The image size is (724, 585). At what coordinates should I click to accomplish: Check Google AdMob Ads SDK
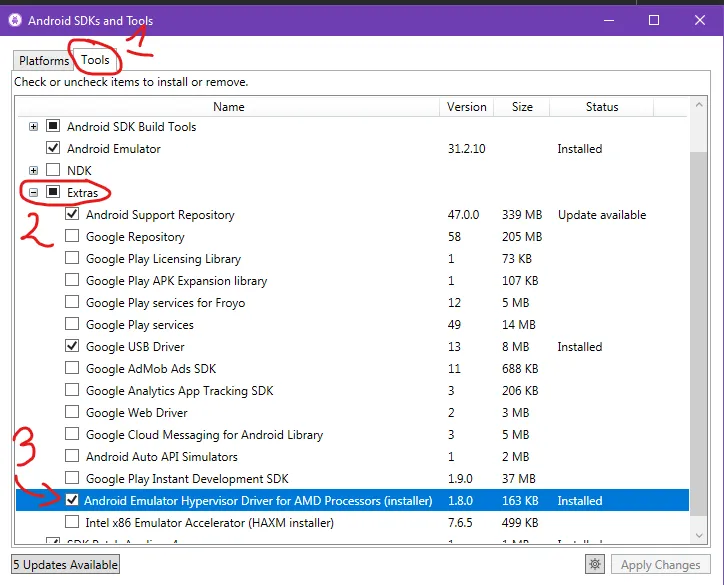pos(72,368)
